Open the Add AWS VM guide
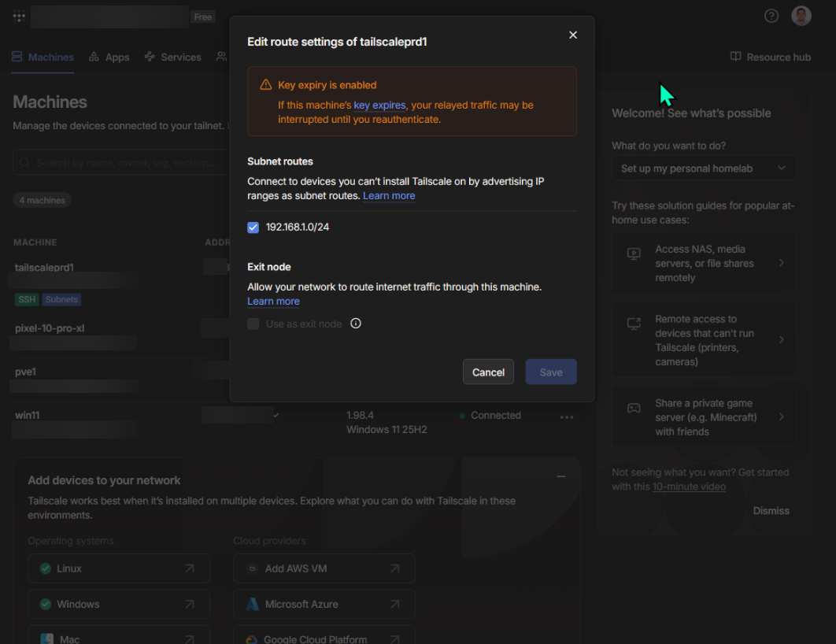The image size is (836, 644). point(324,569)
